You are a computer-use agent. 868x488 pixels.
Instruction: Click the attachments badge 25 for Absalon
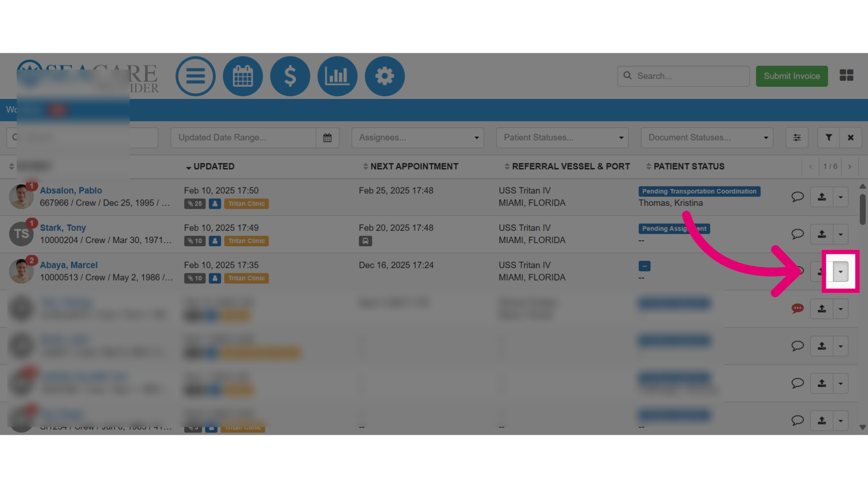tap(195, 204)
